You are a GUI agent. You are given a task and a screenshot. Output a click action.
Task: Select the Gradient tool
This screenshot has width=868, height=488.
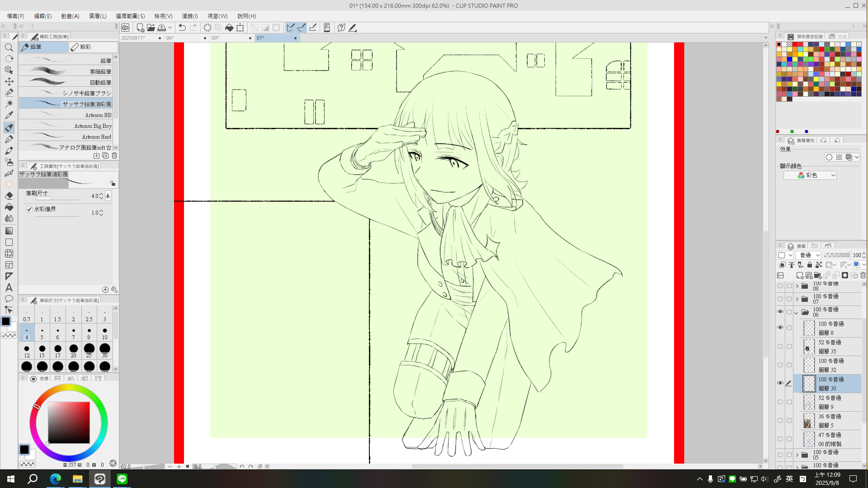(9, 231)
